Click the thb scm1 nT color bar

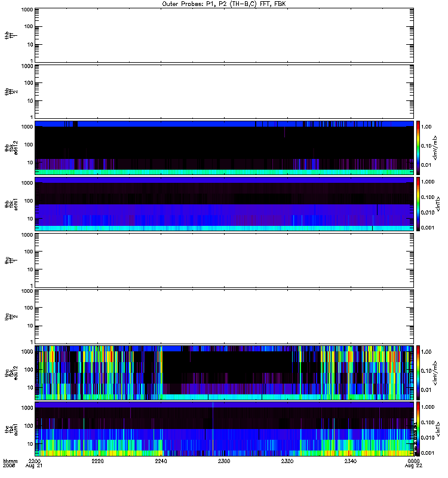coord(419,204)
